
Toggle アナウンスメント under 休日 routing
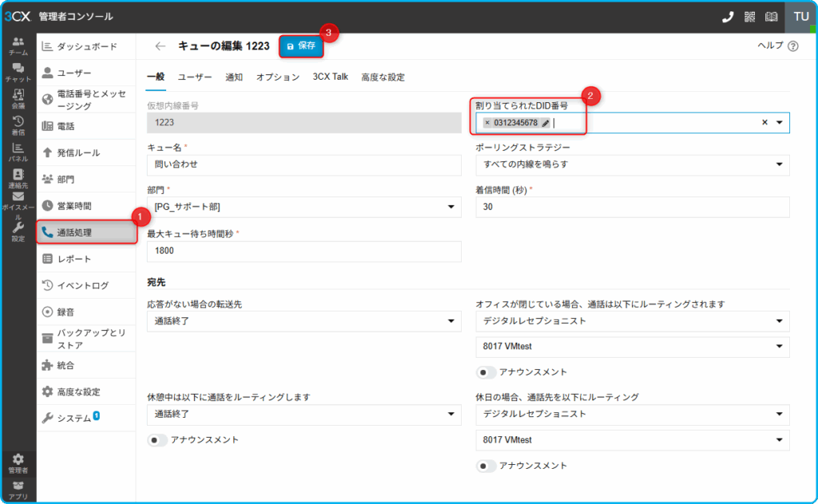point(486,466)
